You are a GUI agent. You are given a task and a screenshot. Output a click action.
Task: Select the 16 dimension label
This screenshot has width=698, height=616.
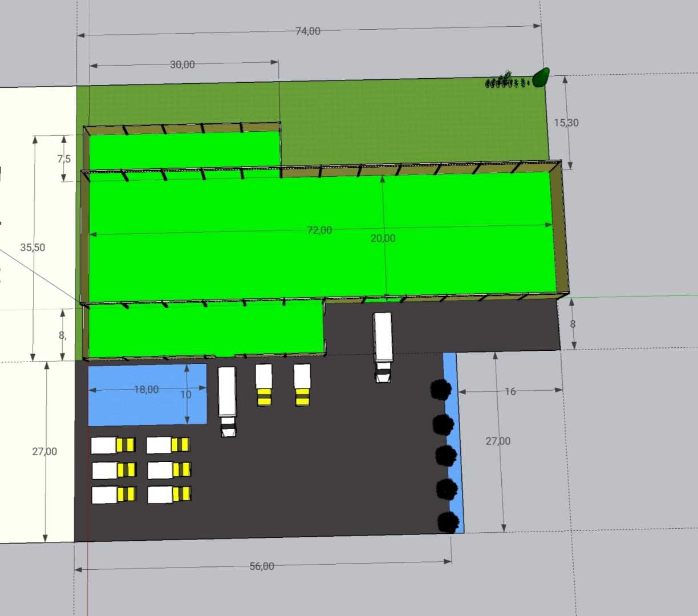(510, 391)
